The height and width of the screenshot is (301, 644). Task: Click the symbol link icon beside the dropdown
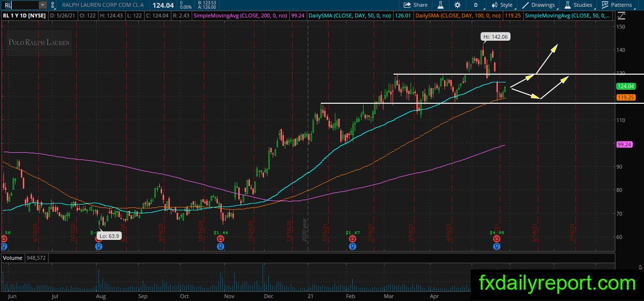click(x=53, y=5)
